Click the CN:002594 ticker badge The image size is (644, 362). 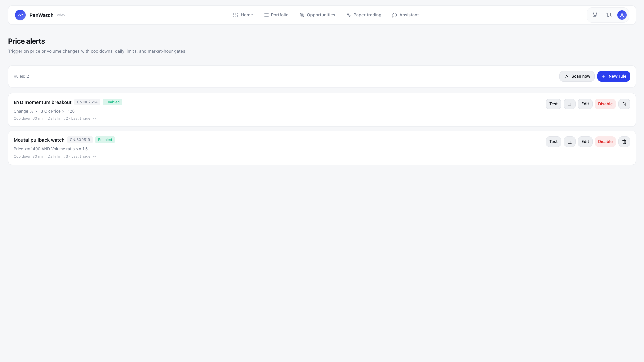pos(87,102)
